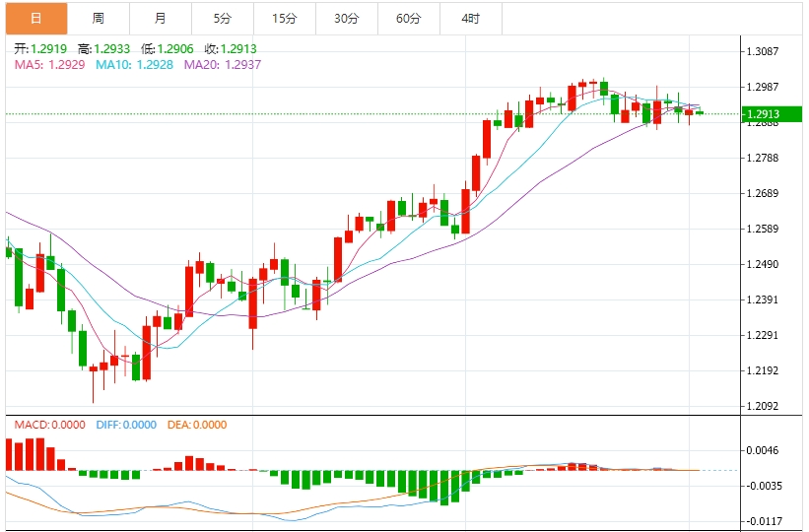Switch to the 4时 timeframe tab
This screenshot has height=532, width=809.
(x=470, y=19)
